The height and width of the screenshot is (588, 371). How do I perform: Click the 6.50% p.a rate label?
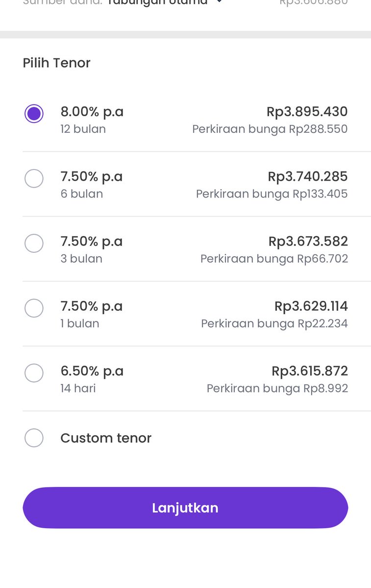[92, 371]
